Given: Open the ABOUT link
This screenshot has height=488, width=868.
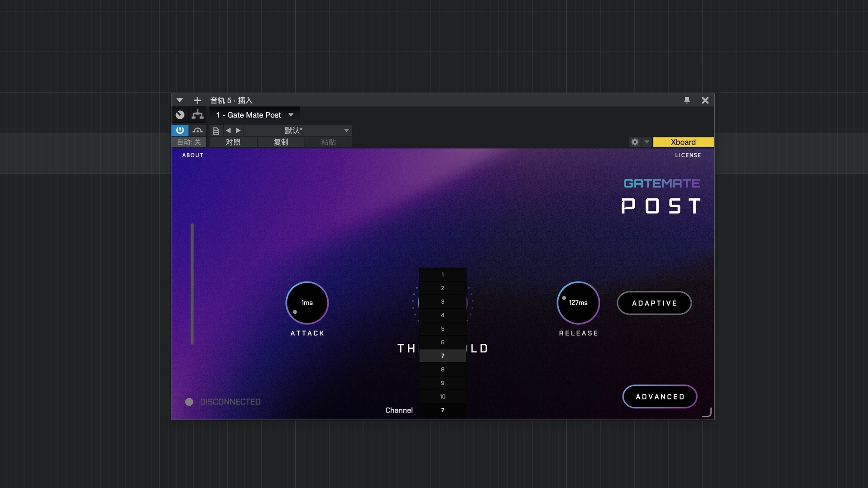Looking at the screenshot, I should tap(193, 155).
